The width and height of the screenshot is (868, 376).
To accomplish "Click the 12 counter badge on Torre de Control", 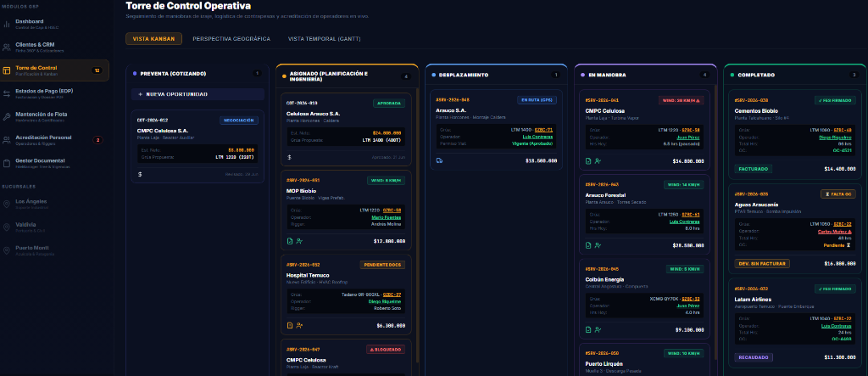I will [x=97, y=70].
